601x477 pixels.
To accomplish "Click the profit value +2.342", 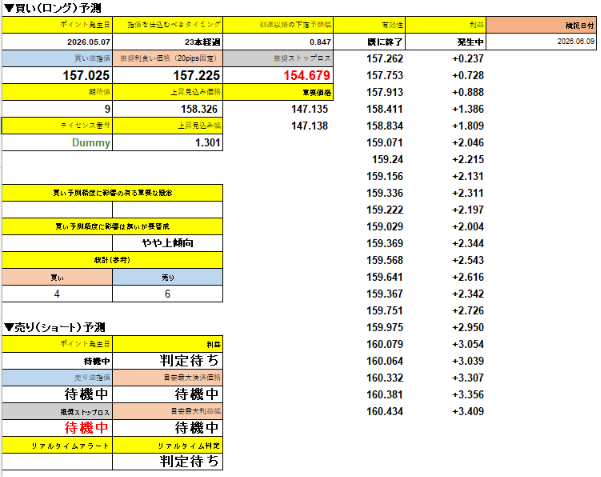I will coord(468,294).
